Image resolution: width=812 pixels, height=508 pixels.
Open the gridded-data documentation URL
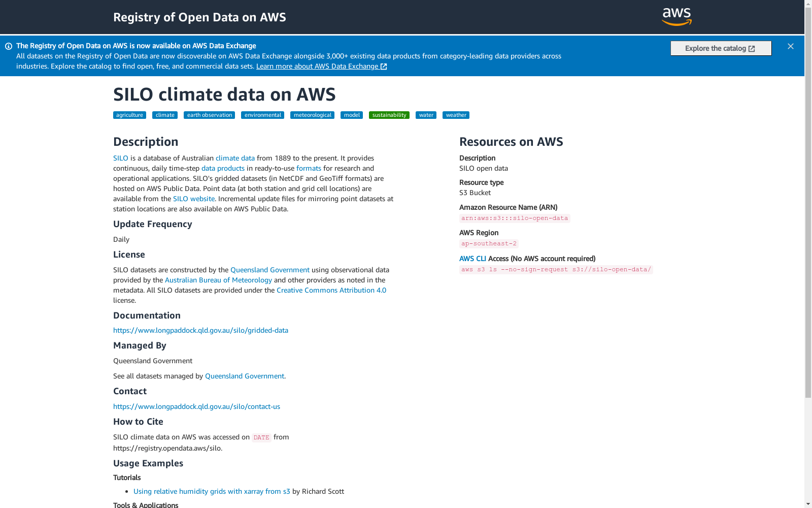200,330
